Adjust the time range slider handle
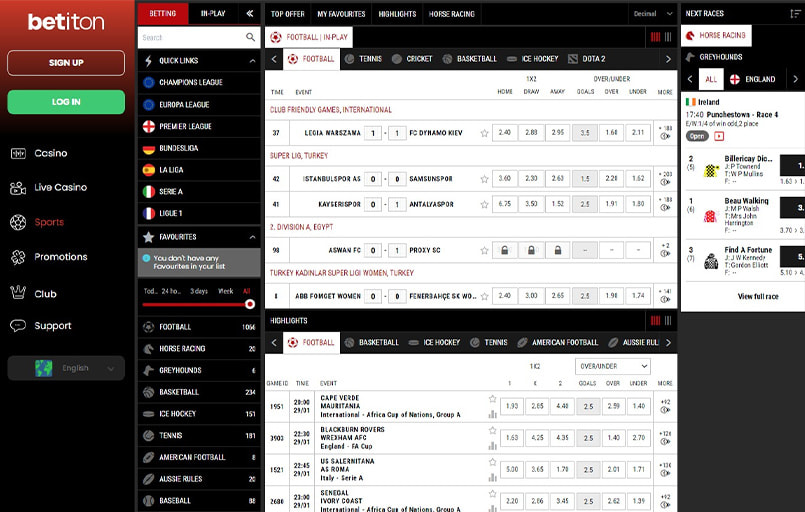 249,304
